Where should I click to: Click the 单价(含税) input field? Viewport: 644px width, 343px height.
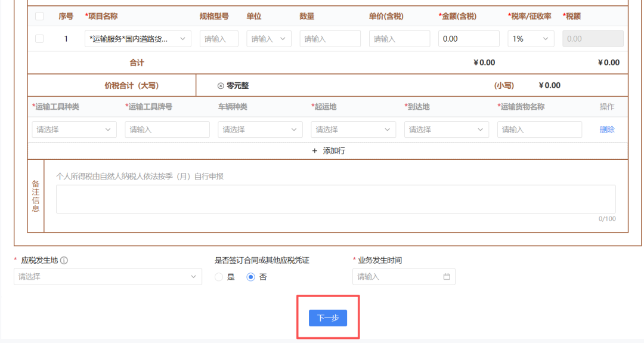click(399, 39)
